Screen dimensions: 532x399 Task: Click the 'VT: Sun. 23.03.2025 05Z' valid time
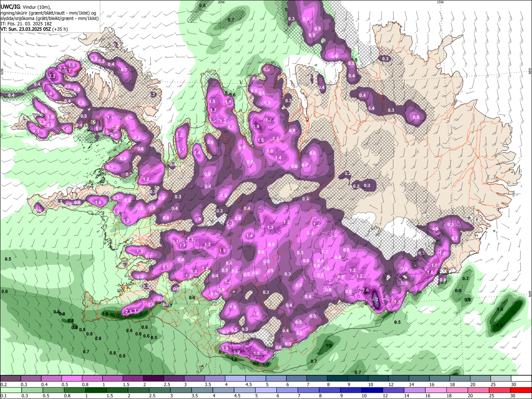coord(25,29)
